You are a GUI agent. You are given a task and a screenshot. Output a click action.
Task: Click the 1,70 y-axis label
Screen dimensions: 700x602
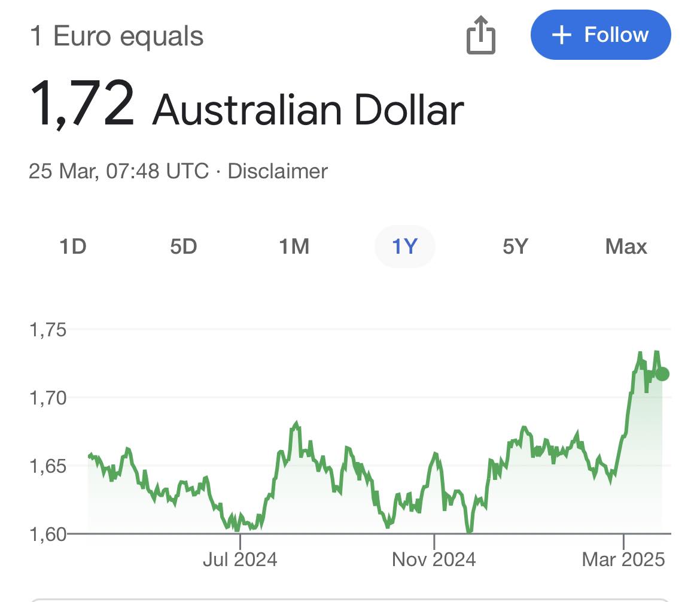pos(48,398)
